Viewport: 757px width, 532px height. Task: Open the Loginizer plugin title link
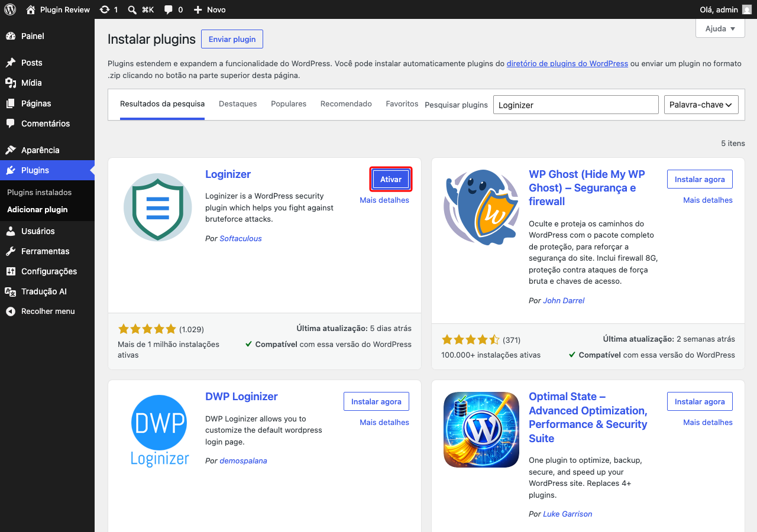[x=228, y=174]
